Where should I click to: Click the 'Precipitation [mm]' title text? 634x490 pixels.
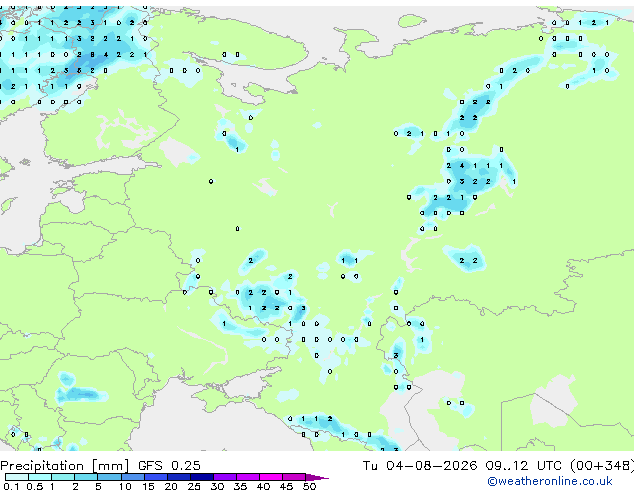(x=65, y=466)
